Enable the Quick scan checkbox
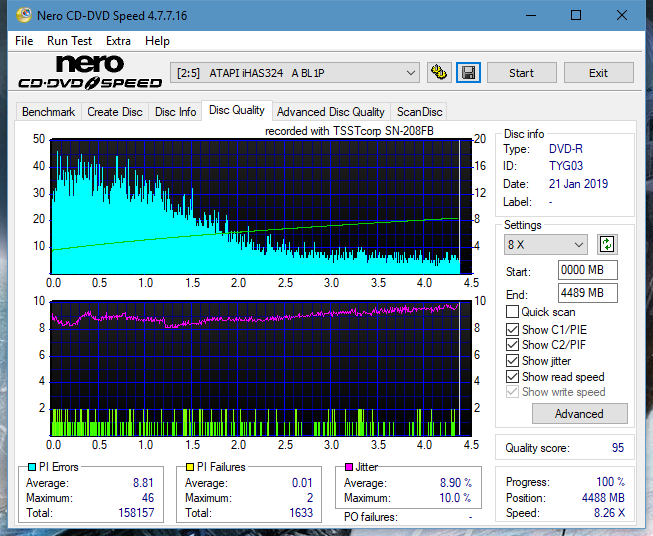 (512, 312)
